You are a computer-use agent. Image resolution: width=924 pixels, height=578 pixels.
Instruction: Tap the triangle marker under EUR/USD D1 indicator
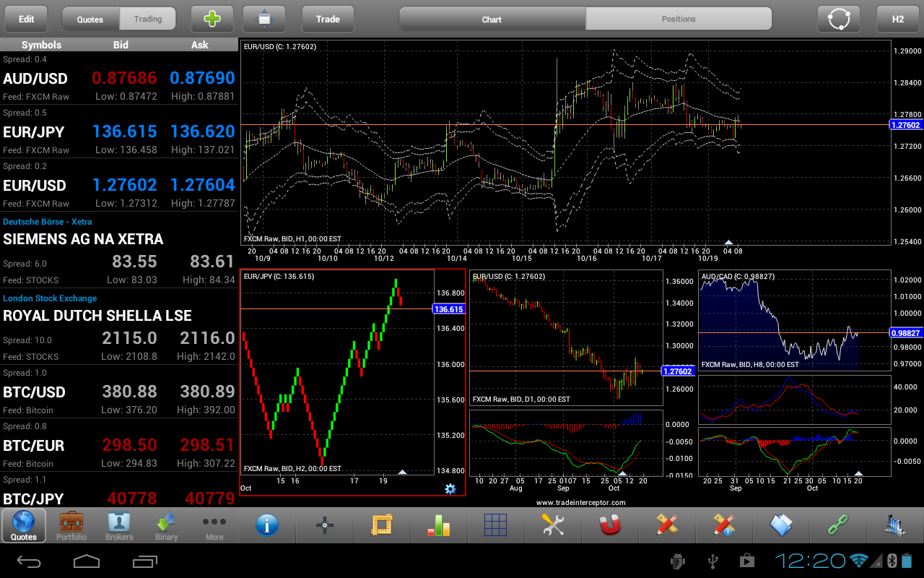point(622,473)
